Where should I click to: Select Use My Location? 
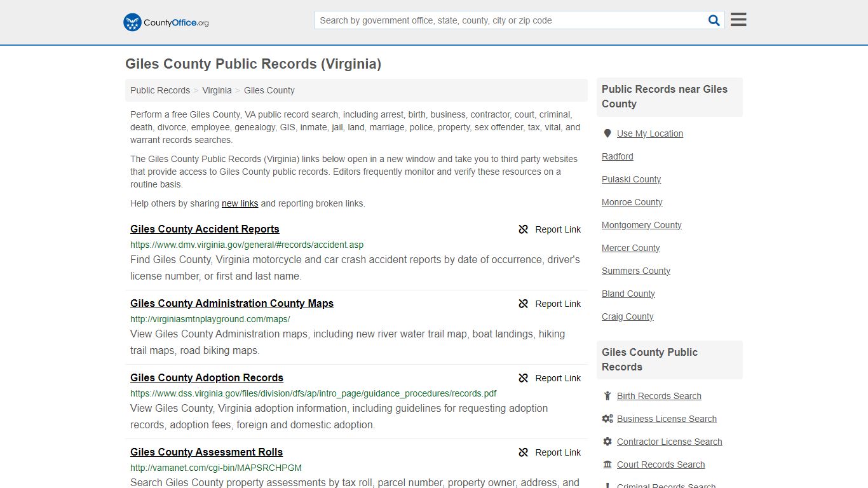(x=650, y=133)
